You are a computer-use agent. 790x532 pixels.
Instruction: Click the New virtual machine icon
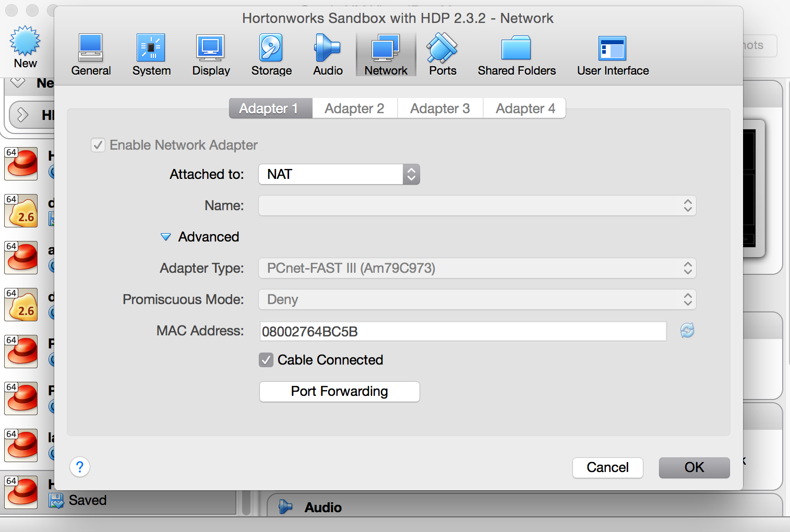click(x=25, y=46)
